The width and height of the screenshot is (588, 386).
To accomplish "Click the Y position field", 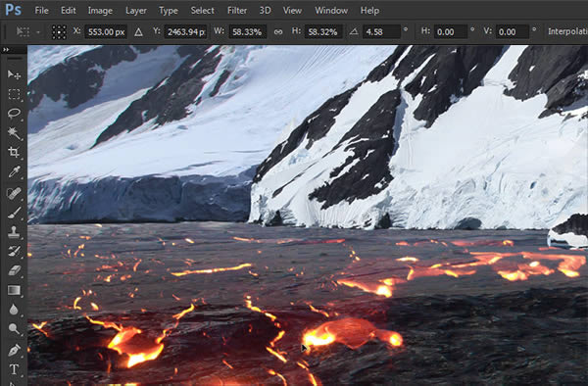I will pyautogui.click(x=185, y=32).
